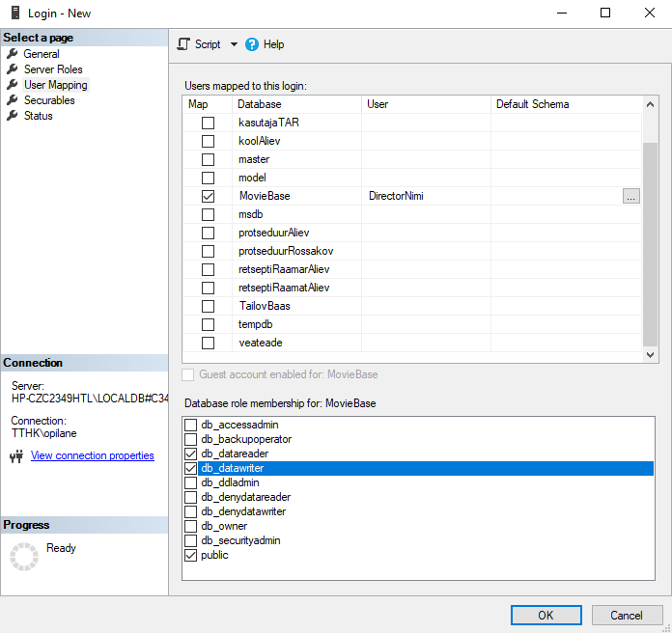The height and width of the screenshot is (633, 672).
Task: Click the wrench icon beside Securables
Action: (13, 100)
